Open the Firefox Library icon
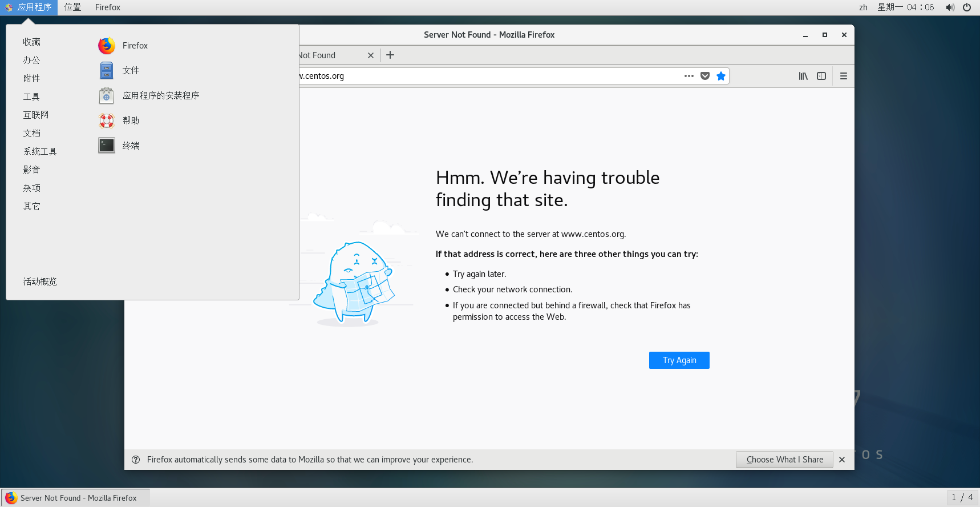Viewport: 980px width, 507px height. 803,76
